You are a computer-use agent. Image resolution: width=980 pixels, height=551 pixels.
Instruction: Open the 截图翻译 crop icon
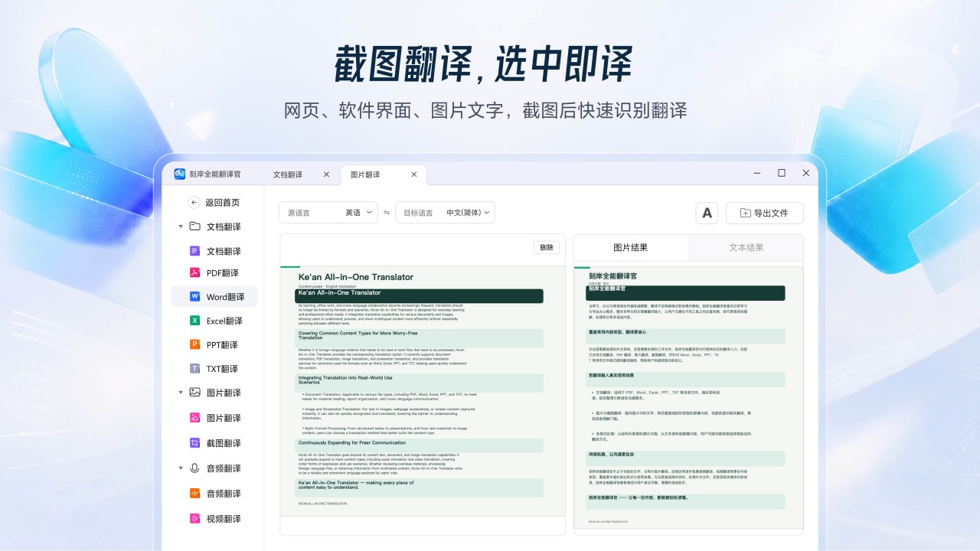[x=194, y=443]
